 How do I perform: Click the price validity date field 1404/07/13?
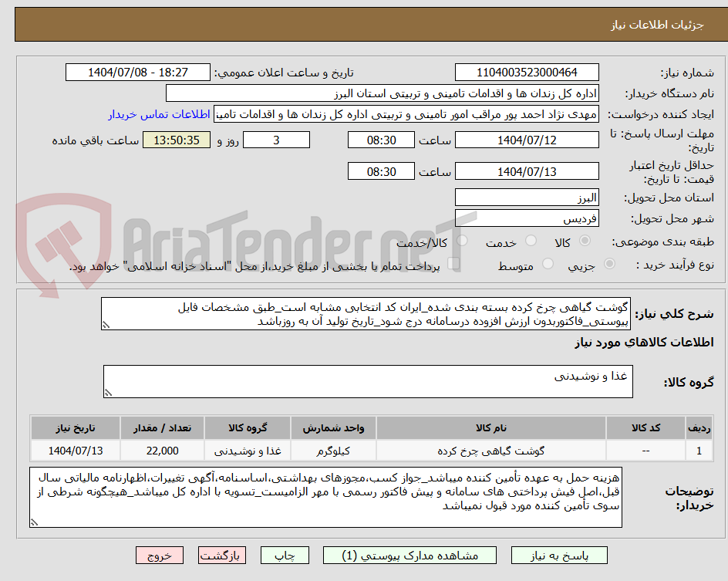tap(527, 171)
